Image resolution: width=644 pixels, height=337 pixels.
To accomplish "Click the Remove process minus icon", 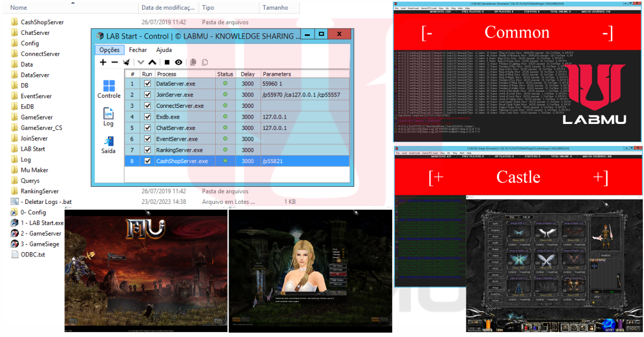I will tap(114, 62).
